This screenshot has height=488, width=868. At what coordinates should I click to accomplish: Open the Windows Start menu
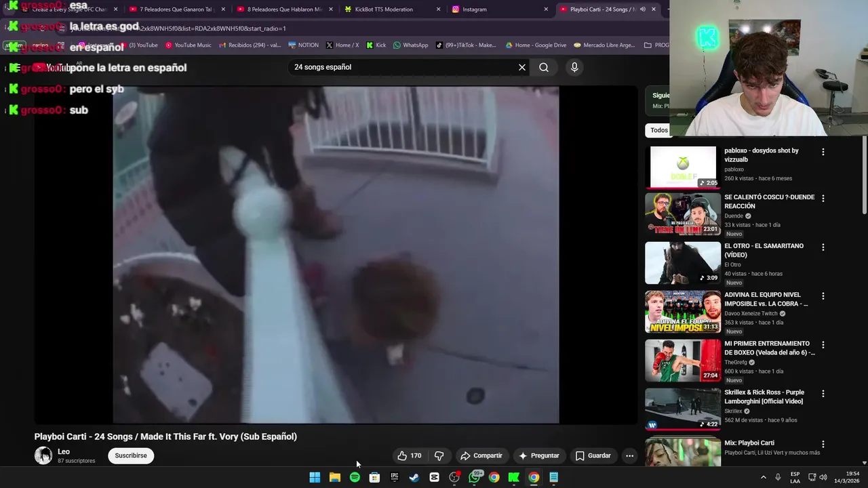click(x=315, y=477)
